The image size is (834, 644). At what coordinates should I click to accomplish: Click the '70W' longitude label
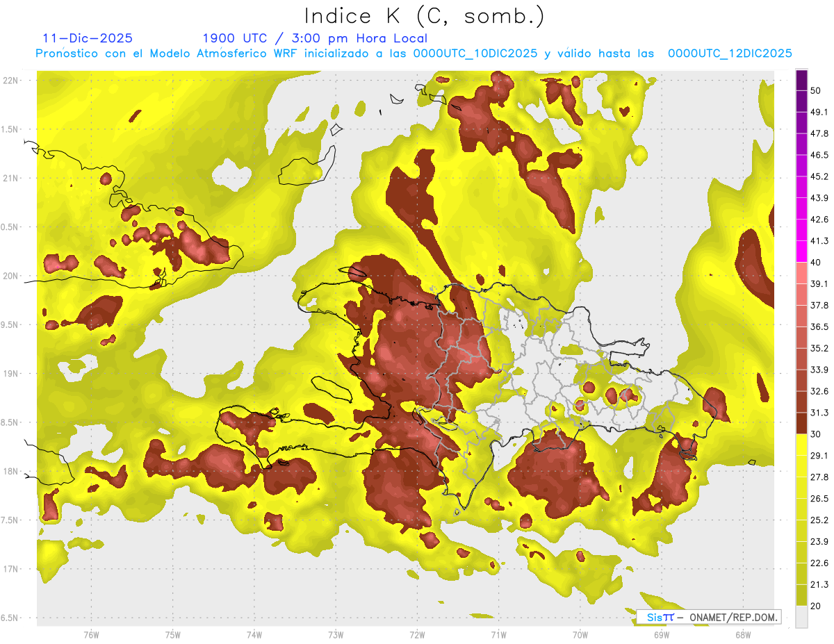tap(580, 635)
